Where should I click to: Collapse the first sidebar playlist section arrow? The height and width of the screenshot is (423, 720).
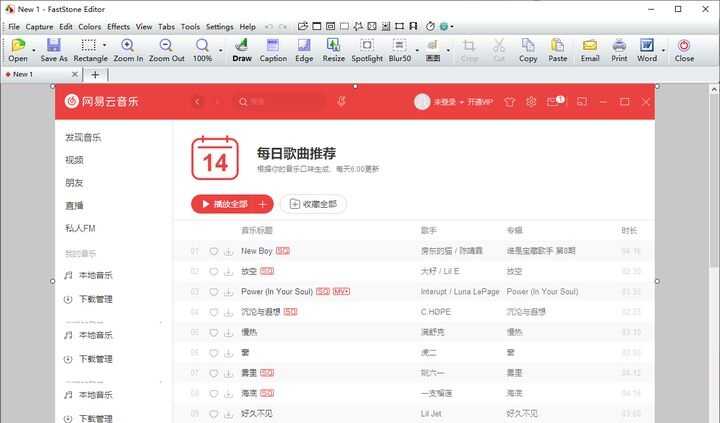[x=161, y=322]
